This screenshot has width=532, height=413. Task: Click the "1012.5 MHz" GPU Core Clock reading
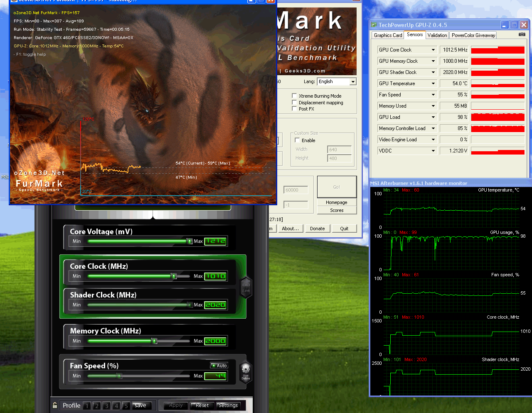(454, 50)
